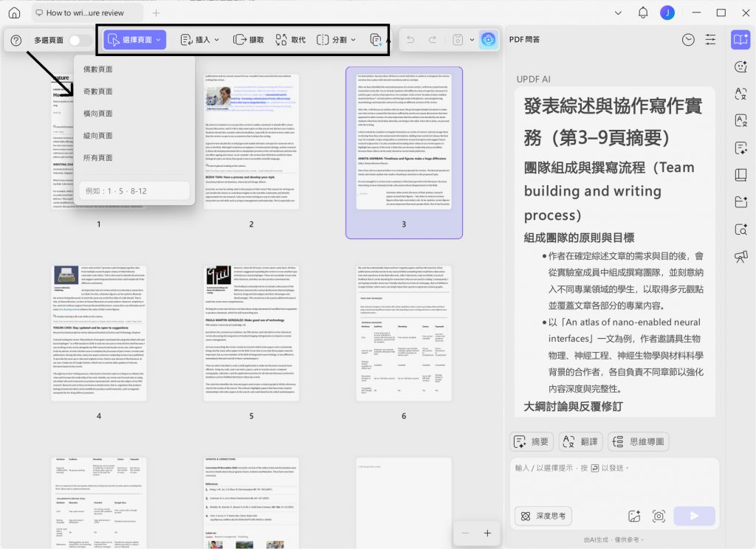Open the home screen icon
This screenshot has height=549, width=756.
point(15,13)
